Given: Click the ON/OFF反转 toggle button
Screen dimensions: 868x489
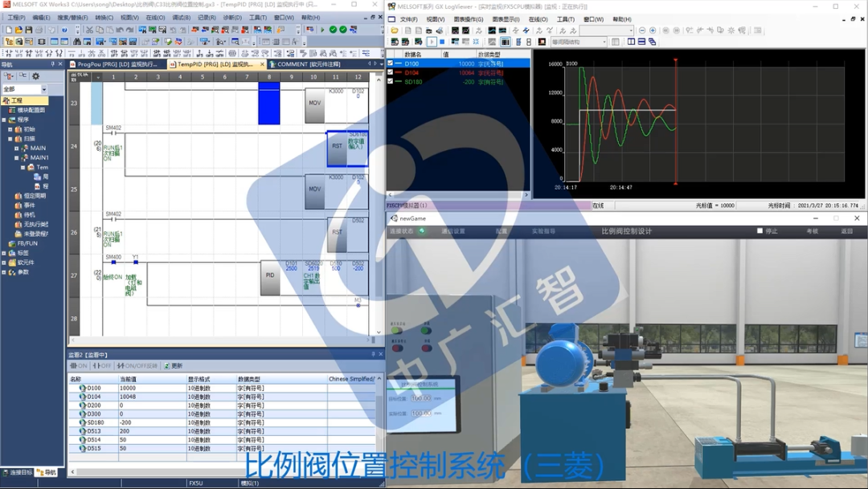Looking at the screenshot, I should pyautogui.click(x=137, y=365).
